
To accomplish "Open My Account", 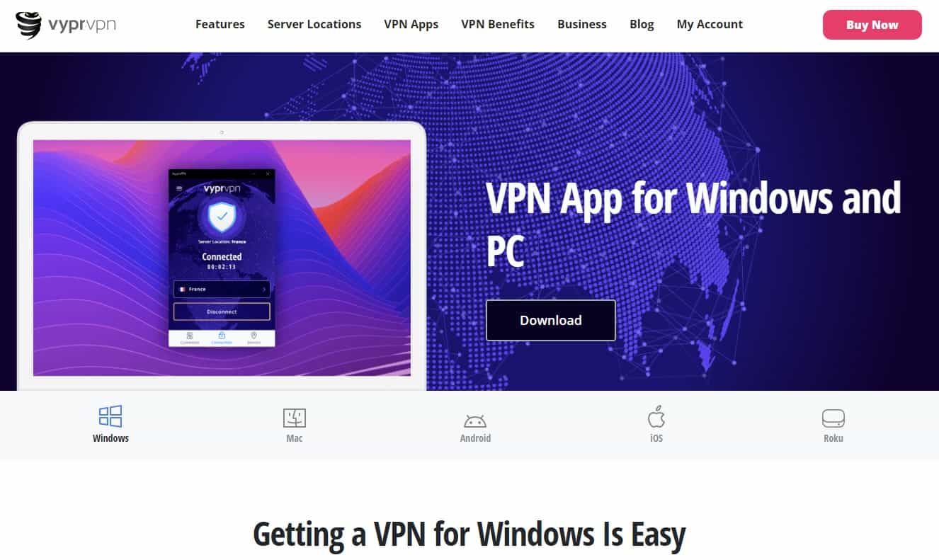I will click(710, 24).
